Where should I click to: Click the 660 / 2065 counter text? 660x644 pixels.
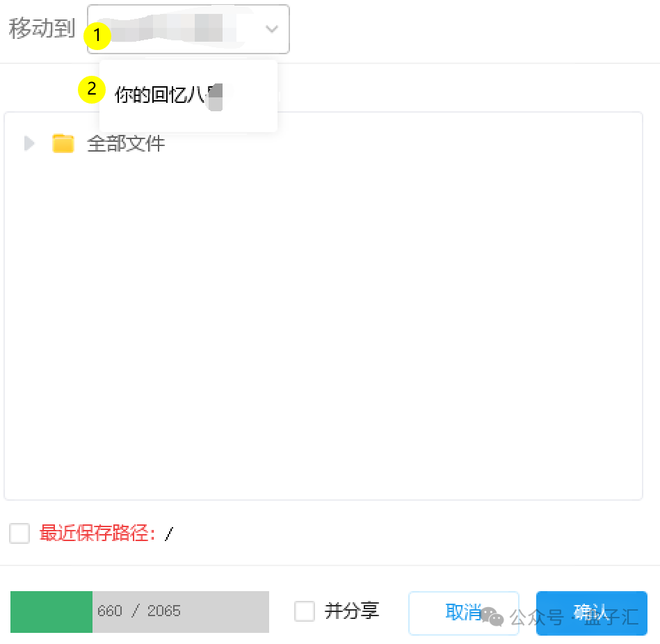(139, 611)
